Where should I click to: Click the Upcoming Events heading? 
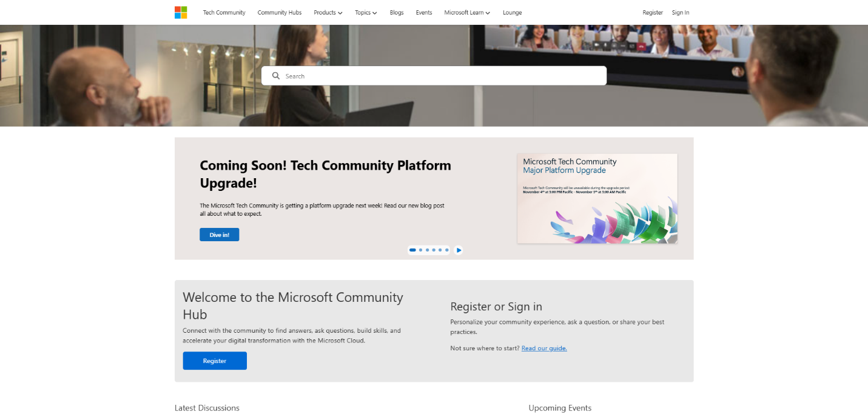click(560, 408)
